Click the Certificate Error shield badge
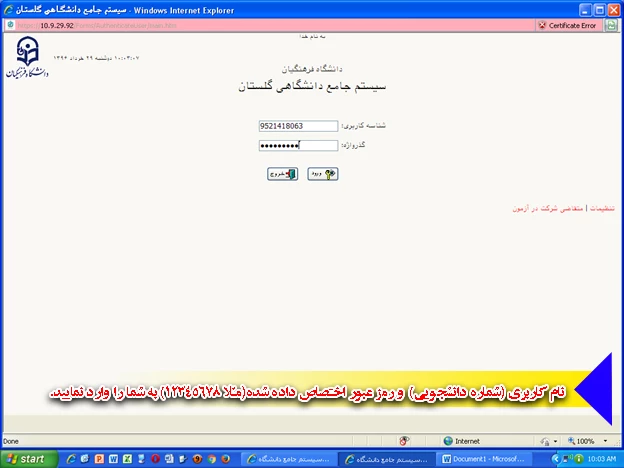624x468 pixels. pos(568,25)
